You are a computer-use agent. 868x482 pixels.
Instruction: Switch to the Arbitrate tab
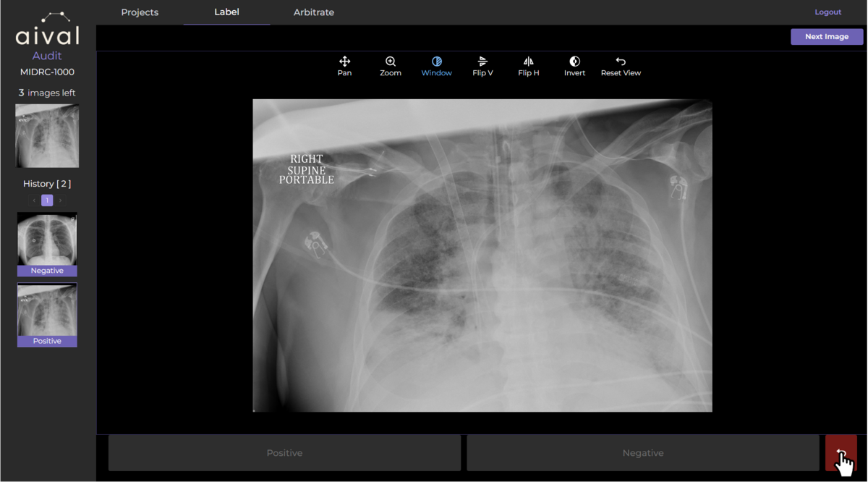[313, 12]
